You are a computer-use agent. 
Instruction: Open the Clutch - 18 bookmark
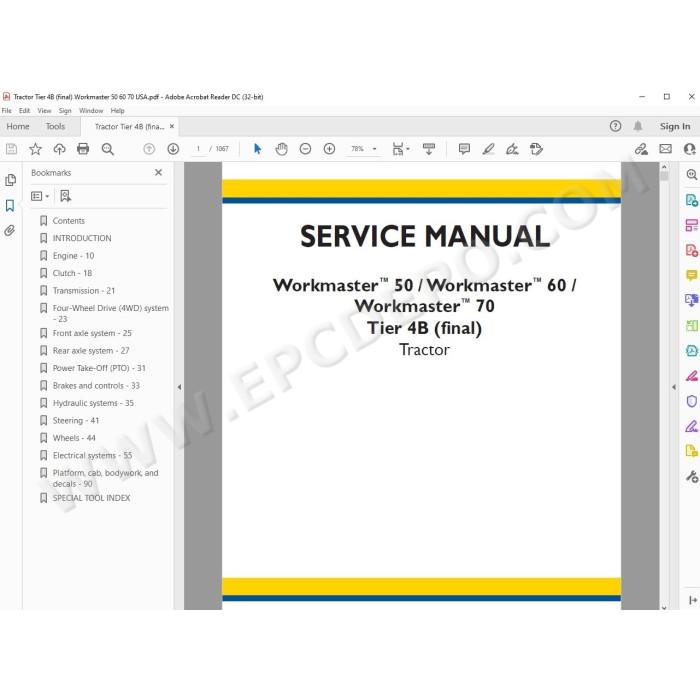pyautogui.click(x=72, y=273)
